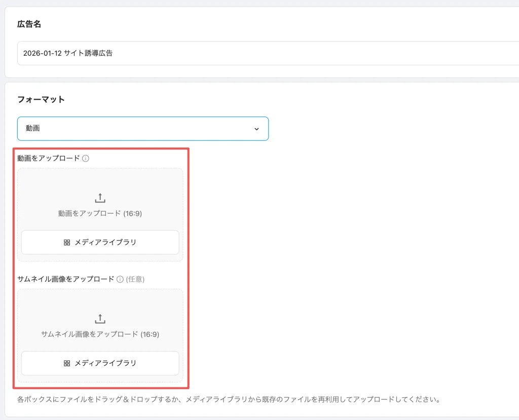Click grid icon on video メディアライブラリ button
Viewport: 519px width, 420px height.
[67, 242]
